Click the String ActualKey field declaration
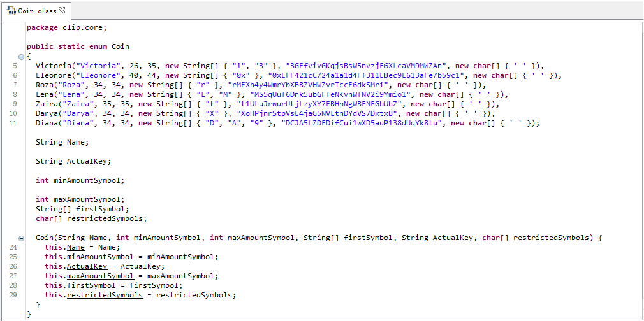Viewport: 644px width, 321px height. [73, 161]
